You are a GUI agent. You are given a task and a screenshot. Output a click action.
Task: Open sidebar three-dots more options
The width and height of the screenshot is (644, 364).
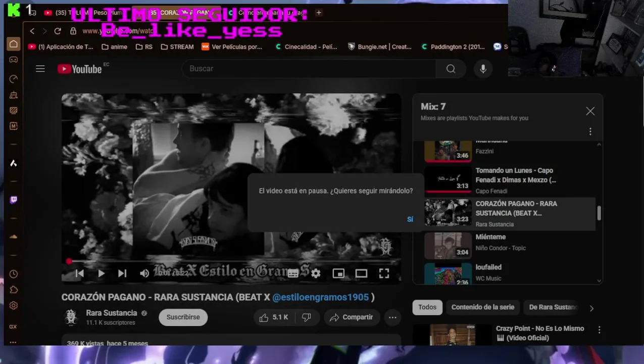point(13,342)
